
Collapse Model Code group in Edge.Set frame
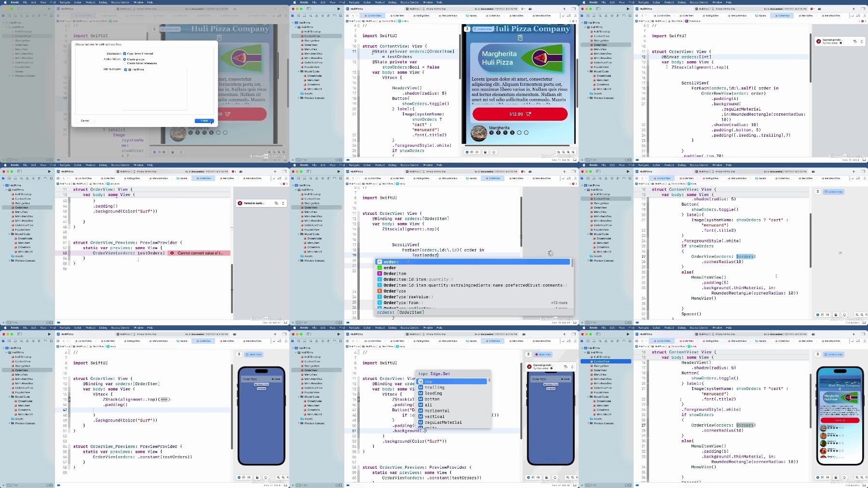(299, 397)
